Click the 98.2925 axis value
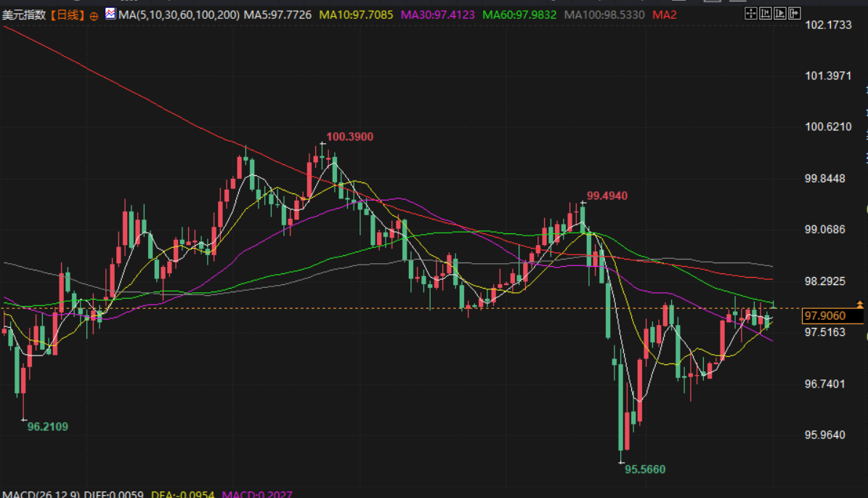 [x=825, y=281]
